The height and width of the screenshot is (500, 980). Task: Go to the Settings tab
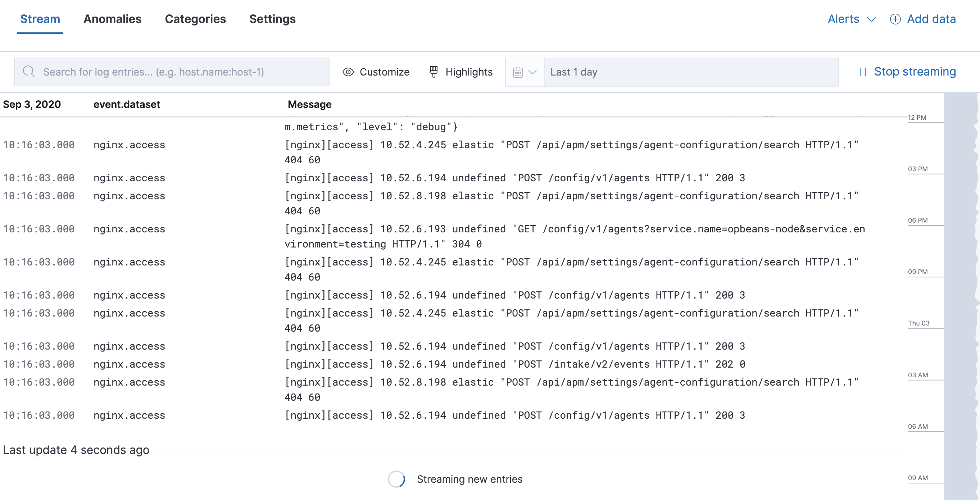tap(272, 19)
